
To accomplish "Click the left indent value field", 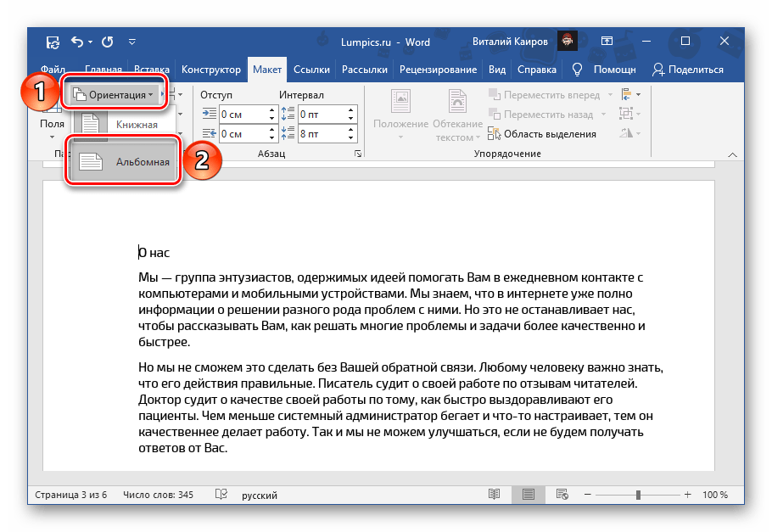I will [241, 114].
